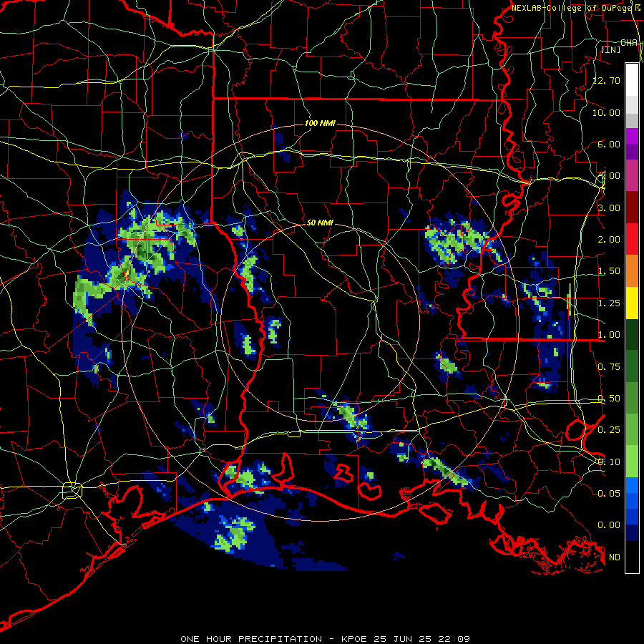The image size is (644, 644).
Task: Click the ONE HOUR PRECIPITATION title caption
Action: [326, 639]
